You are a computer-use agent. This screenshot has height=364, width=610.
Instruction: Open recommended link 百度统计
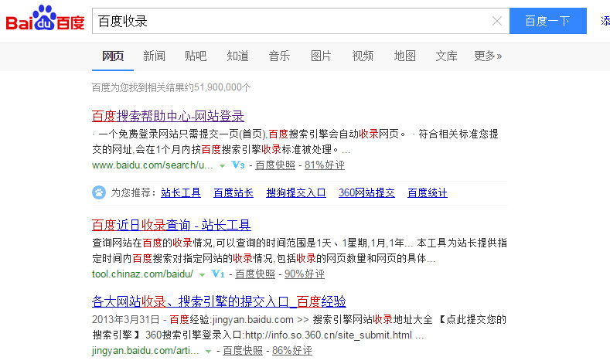428,193
